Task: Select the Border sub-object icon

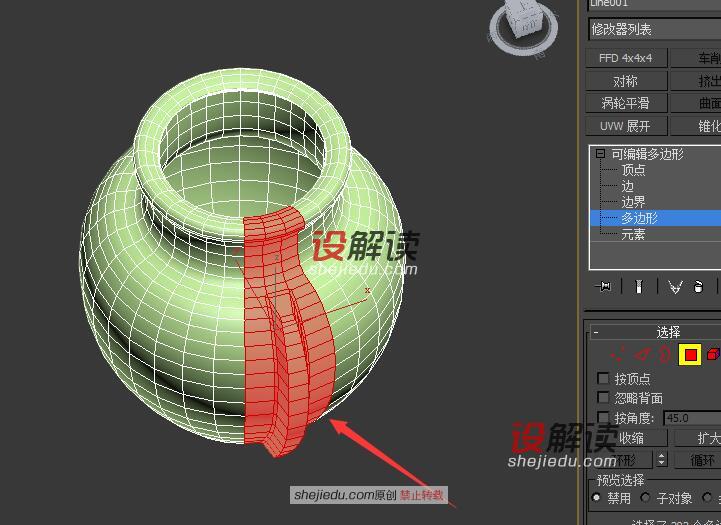Action: click(664, 354)
